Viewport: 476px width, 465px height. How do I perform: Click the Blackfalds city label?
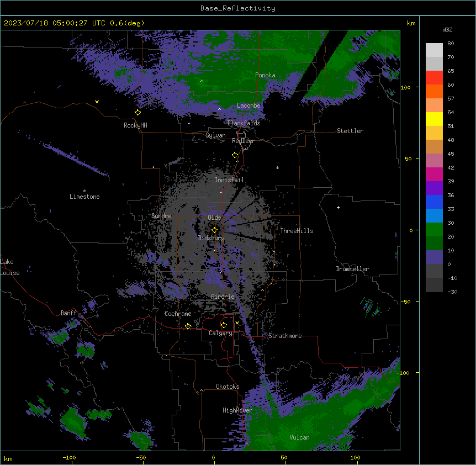244,123
